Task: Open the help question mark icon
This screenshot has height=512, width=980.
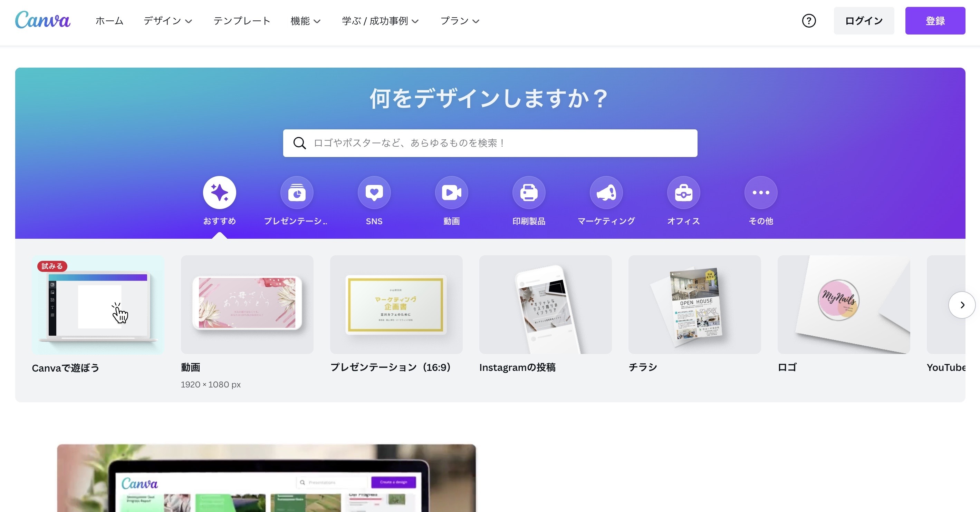Action: (x=809, y=21)
